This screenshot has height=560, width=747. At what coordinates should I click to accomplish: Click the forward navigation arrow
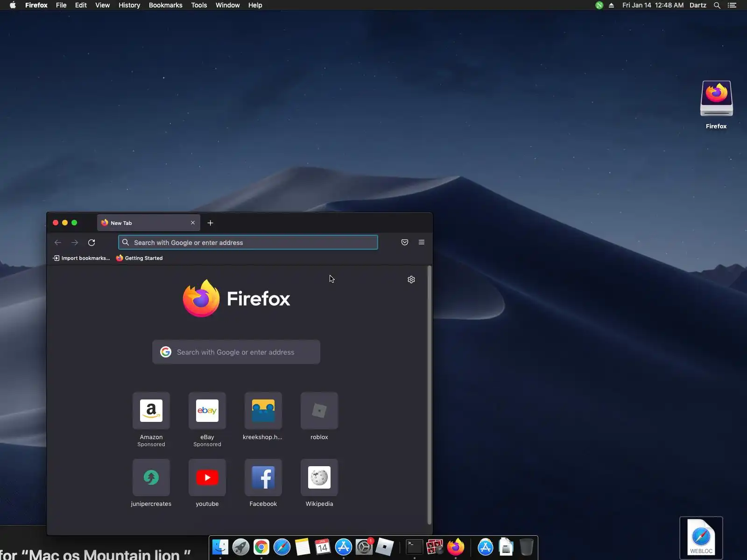[75, 243]
